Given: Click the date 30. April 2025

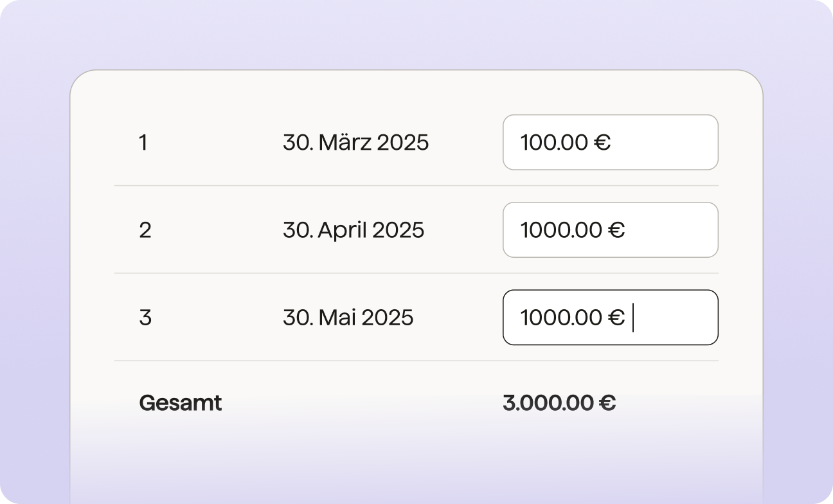Looking at the screenshot, I should 354,230.
